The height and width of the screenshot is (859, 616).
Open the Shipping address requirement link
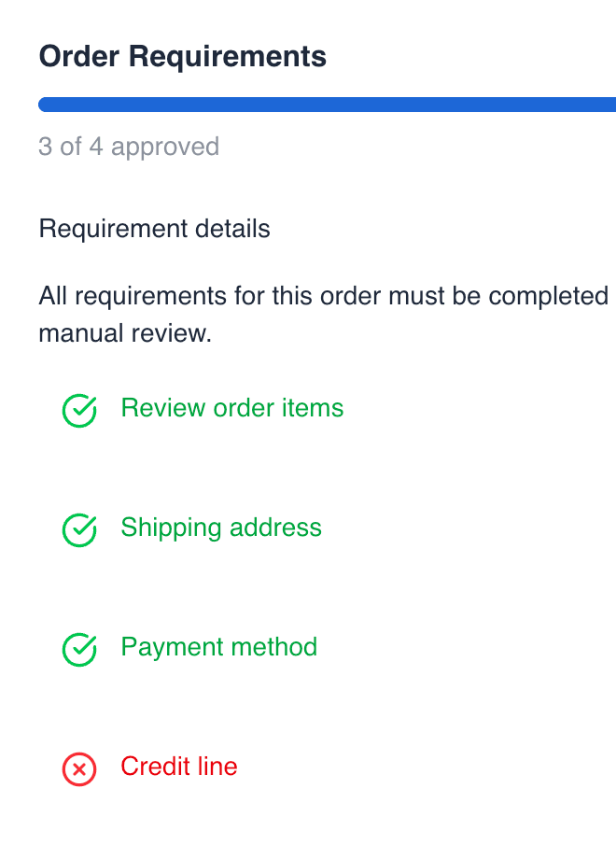[x=221, y=528]
